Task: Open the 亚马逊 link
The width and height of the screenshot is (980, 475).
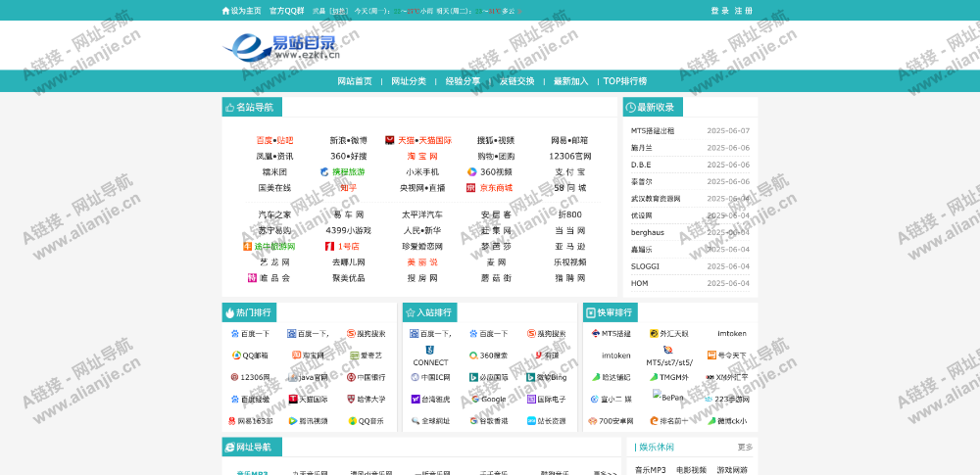Action: coord(570,246)
